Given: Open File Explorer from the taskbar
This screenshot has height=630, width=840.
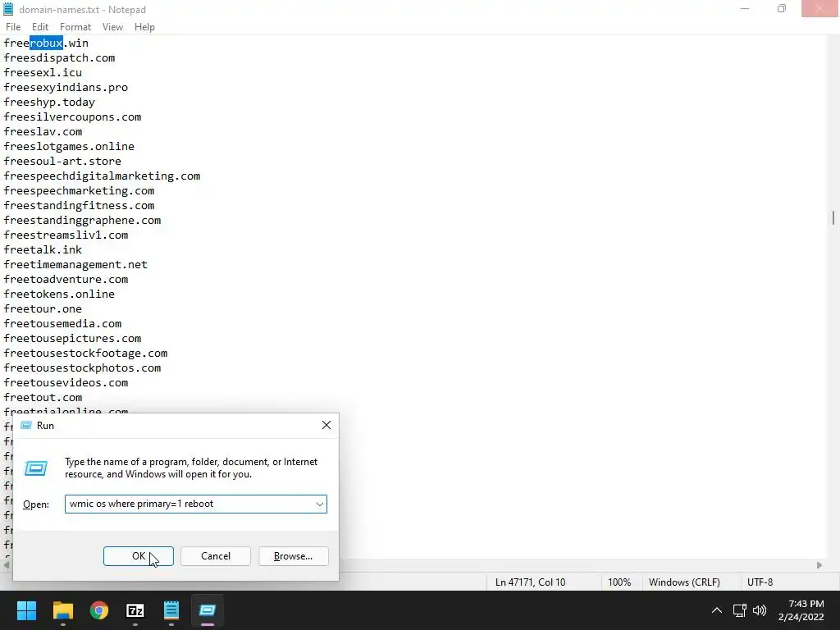Looking at the screenshot, I should click(x=62, y=610).
